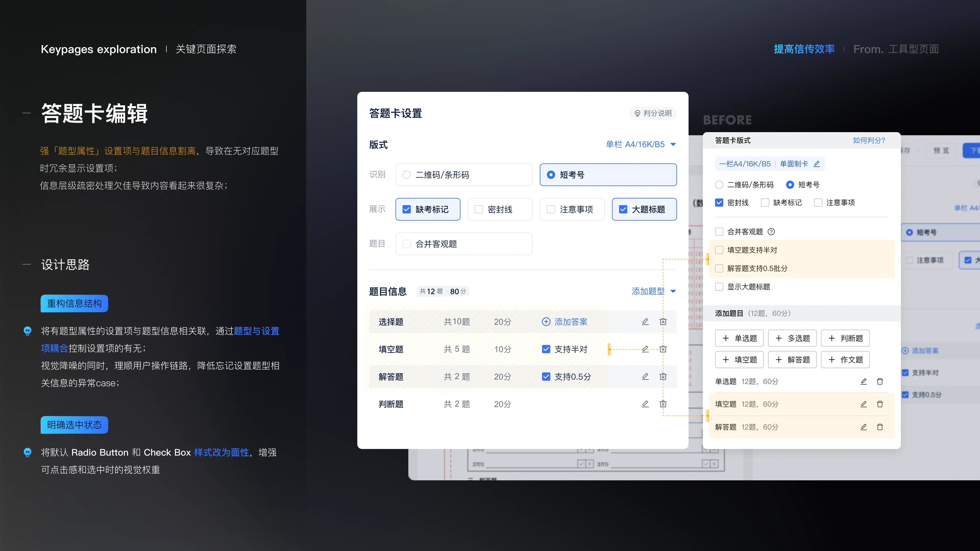
Task: Add 解答题 in BEFORE panel
Action: coord(792,360)
